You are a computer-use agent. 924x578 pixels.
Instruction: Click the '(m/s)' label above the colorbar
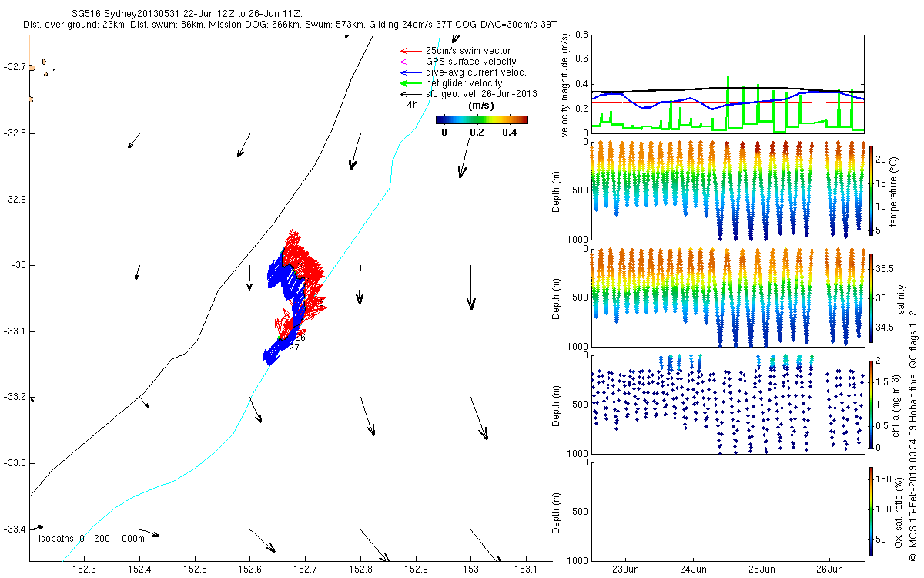[481, 106]
